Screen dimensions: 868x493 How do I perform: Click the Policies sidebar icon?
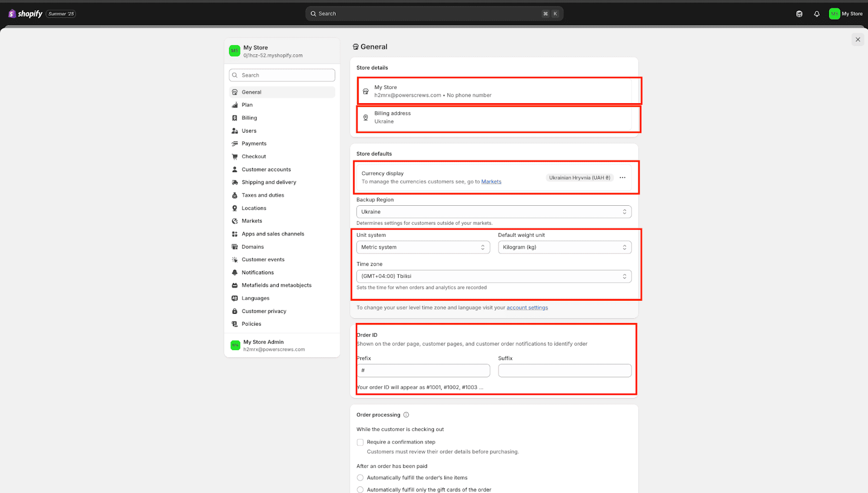tap(235, 324)
